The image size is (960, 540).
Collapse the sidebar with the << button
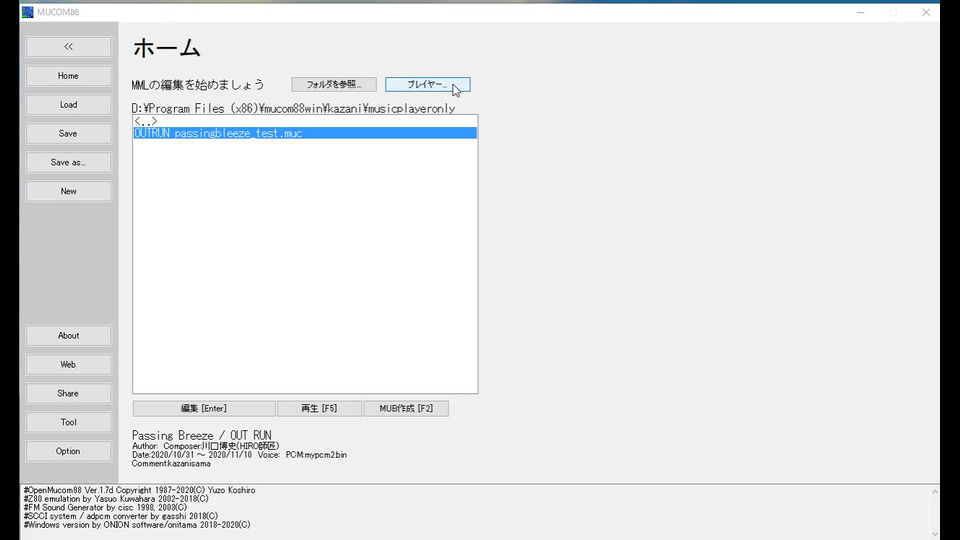pyautogui.click(x=69, y=47)
